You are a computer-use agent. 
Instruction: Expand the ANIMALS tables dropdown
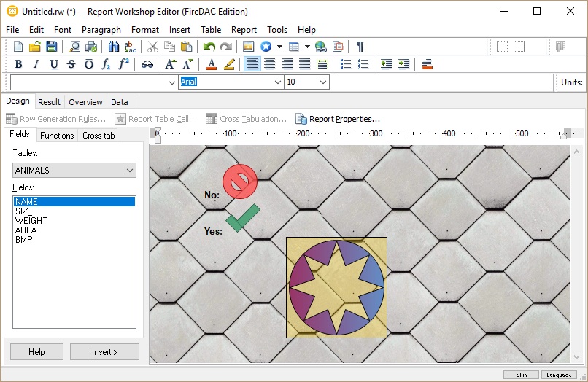130,171
